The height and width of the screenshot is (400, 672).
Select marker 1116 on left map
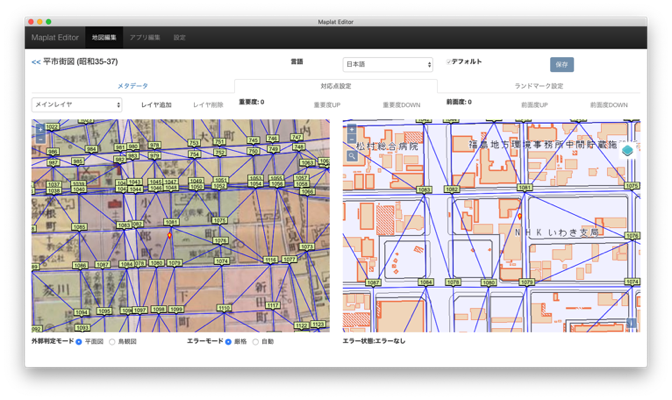coord(270,260)
